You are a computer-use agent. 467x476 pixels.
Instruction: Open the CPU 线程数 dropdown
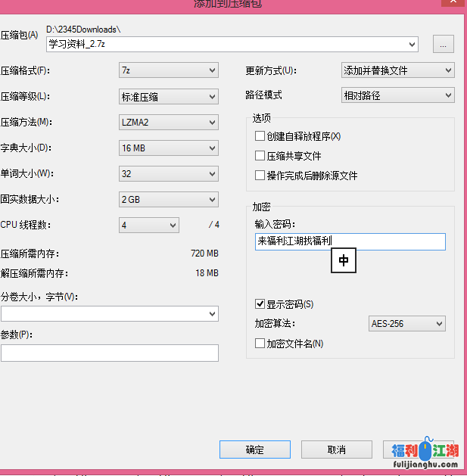tap(149, 225)
